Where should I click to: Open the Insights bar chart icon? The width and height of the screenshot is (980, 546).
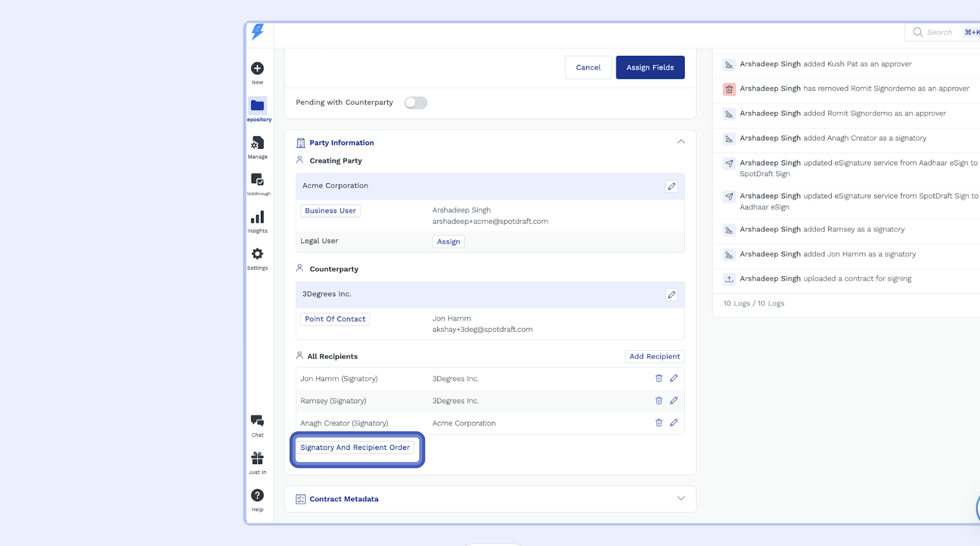click(257, 218)
